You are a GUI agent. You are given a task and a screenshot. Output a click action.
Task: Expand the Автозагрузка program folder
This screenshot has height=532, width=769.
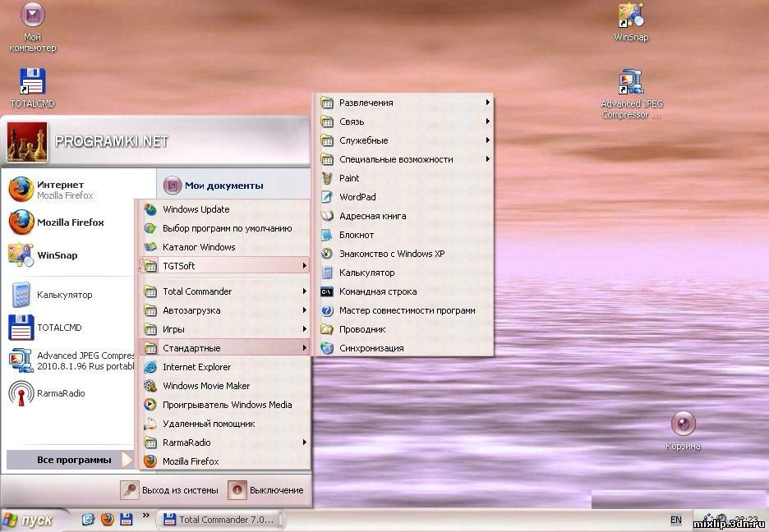click(x=224, y=310)
